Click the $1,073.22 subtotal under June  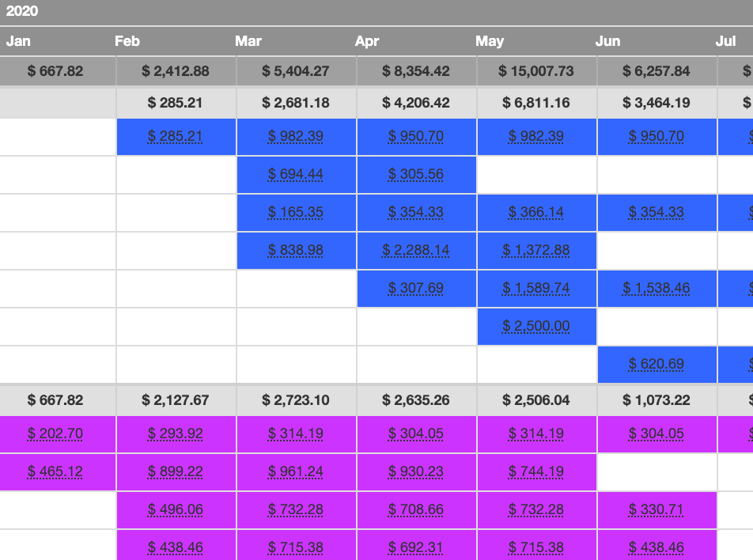pos(657,400)
